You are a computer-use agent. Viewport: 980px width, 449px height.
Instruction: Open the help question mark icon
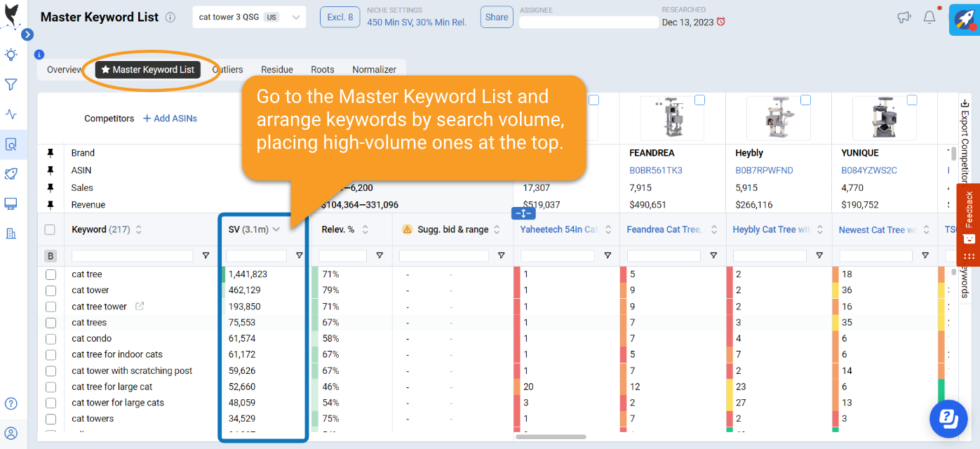tap(11, 403)
